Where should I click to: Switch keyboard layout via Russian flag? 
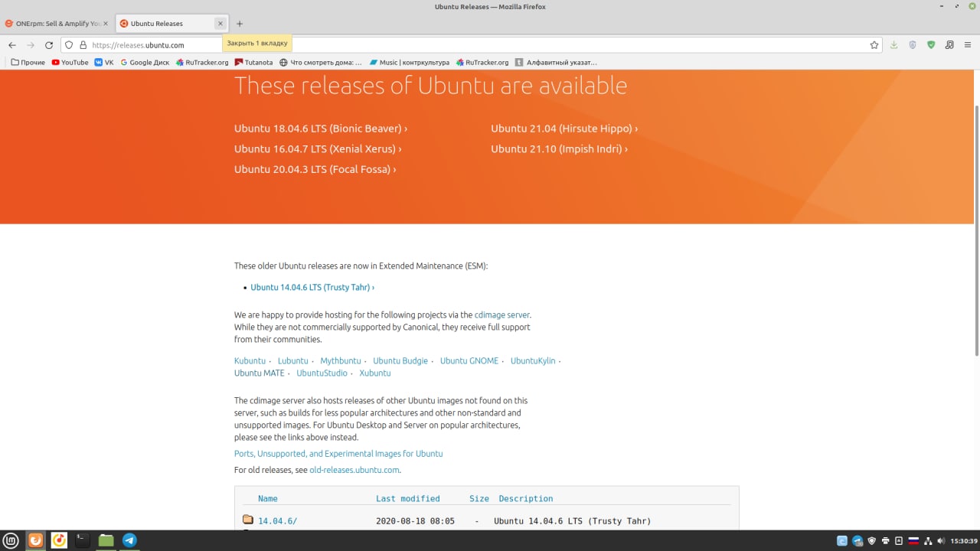coord(913,541)
